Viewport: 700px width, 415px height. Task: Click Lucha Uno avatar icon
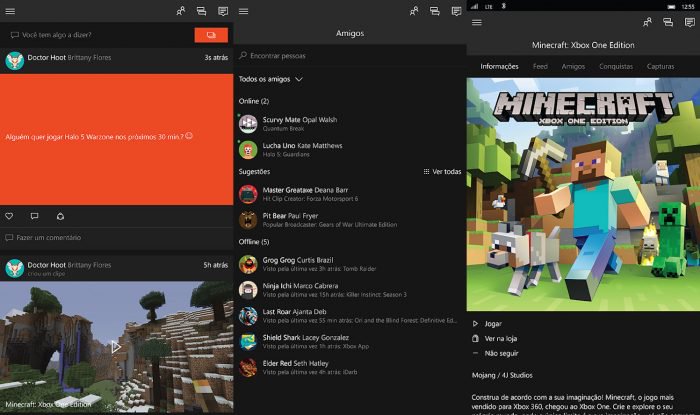(248, 150)
